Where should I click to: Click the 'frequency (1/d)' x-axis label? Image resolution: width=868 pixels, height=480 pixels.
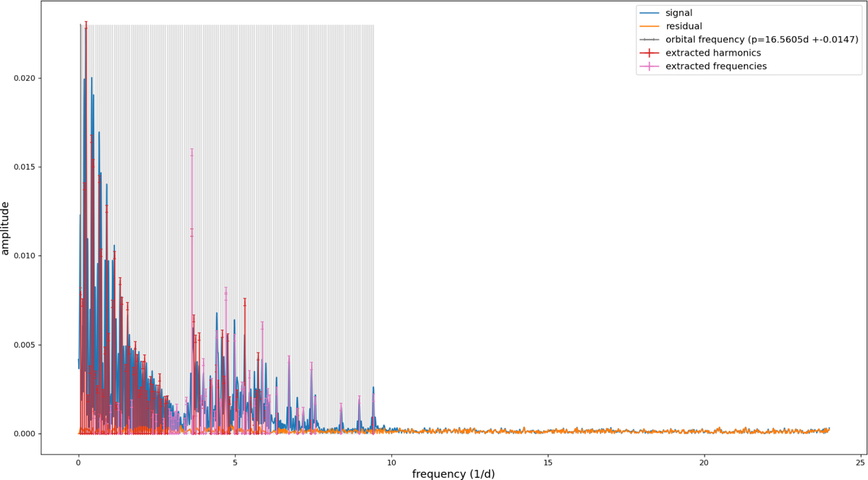tap(454, 473)
